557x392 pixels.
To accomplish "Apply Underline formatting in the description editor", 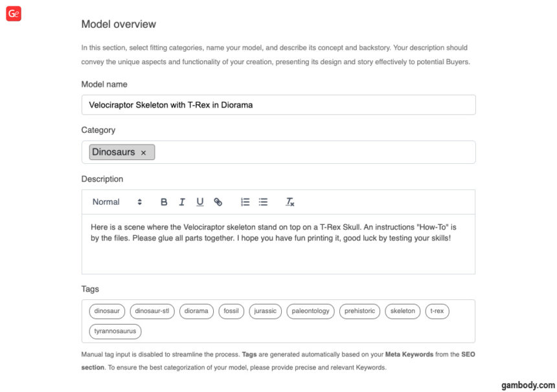I will pyautogui.click(x=200, y=202).
